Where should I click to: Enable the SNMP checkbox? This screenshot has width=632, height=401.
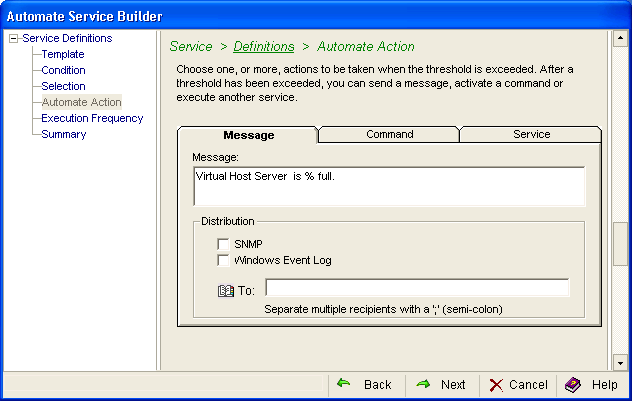click(x=223, y=244)
